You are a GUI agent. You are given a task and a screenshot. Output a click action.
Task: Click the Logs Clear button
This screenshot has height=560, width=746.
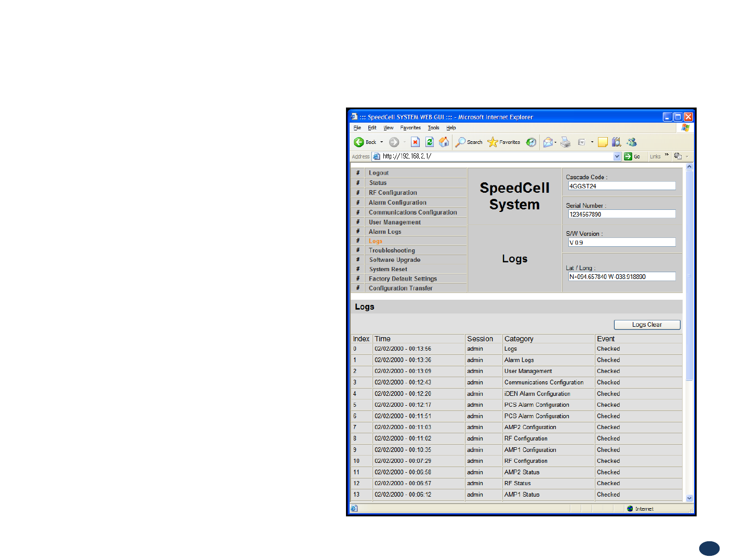tap(647, 325)
